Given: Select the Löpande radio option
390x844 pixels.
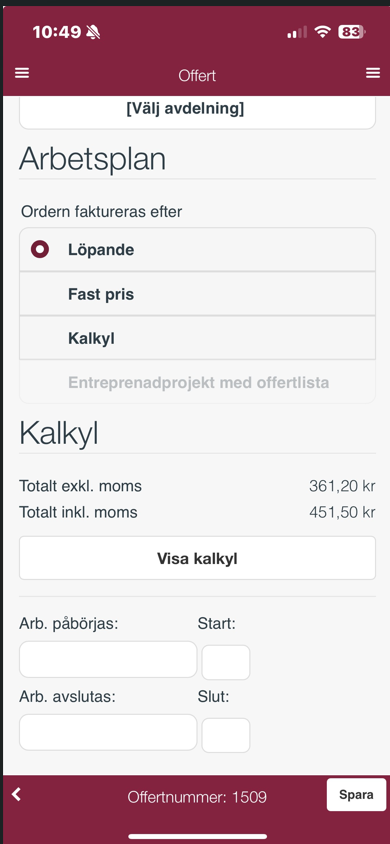Looking at the screenshot, I should coord(197,250).
